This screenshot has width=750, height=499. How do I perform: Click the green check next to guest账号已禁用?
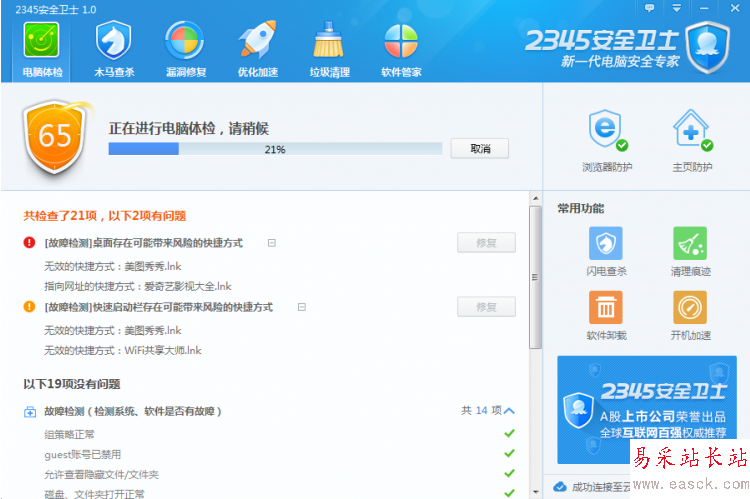509,453
